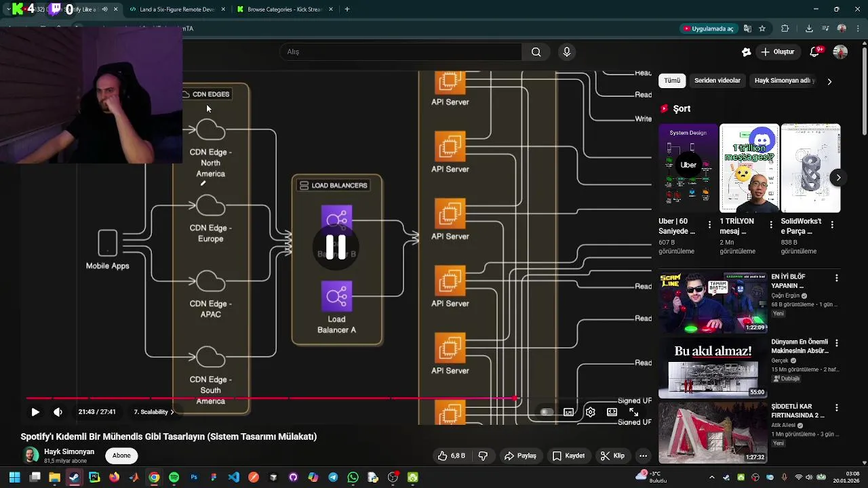This screenshot has height=488, width=868.
Task: Click the Abone subscribe button
Action: pyautogui.click(x=121, y=455)
